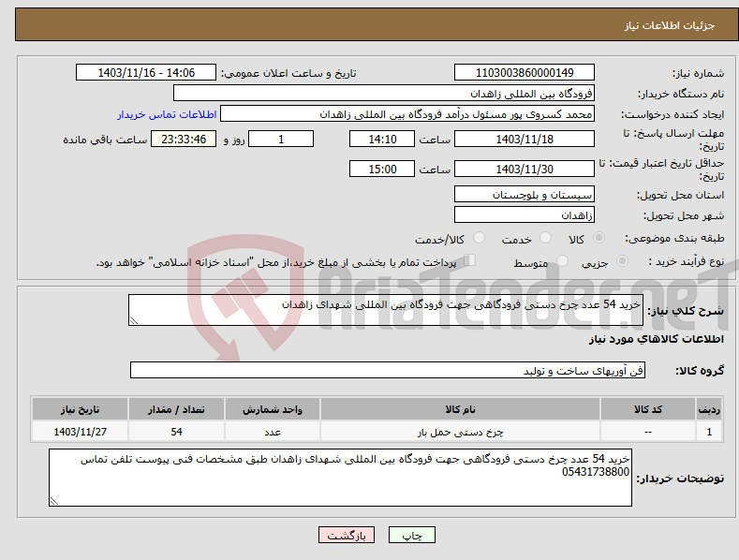Click the goods group field فن آوریهای ساخت
This screenshot has width=739, height=560.
click(x=388, y=371)
